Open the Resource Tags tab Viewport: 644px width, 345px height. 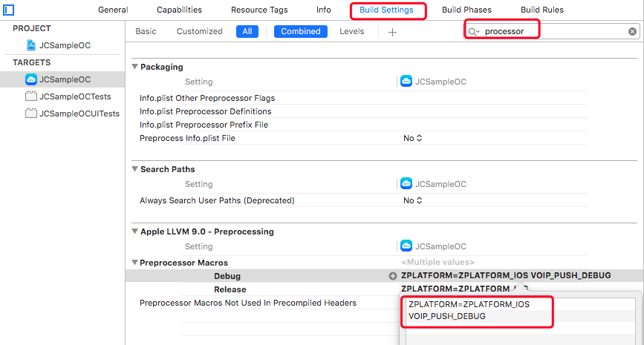[x=259, y=10]
